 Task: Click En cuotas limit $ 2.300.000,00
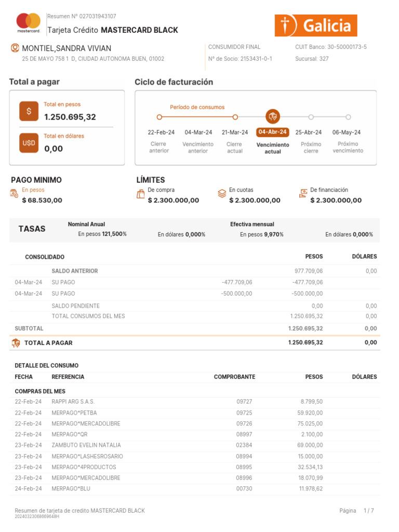pos(255,200)
